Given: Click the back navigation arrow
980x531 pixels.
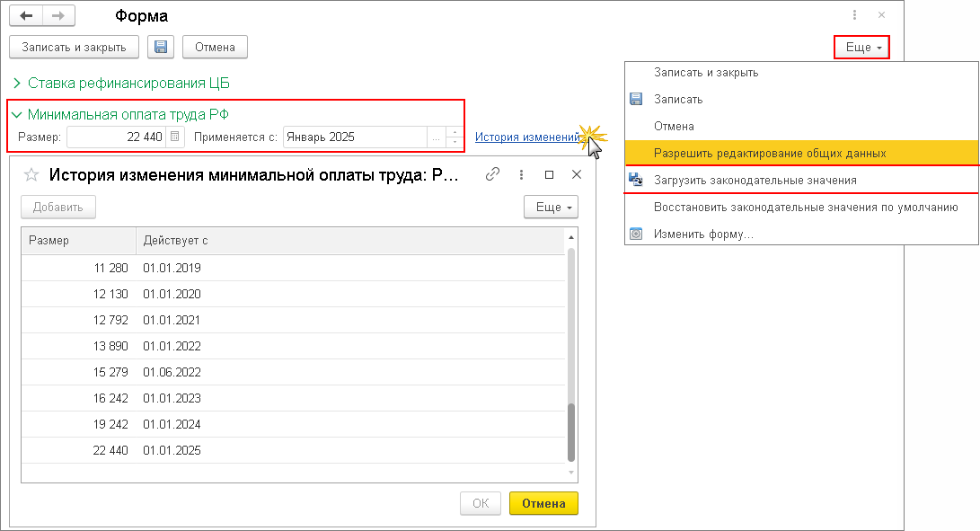Looking at the screenshot, I should click(26, 16).
